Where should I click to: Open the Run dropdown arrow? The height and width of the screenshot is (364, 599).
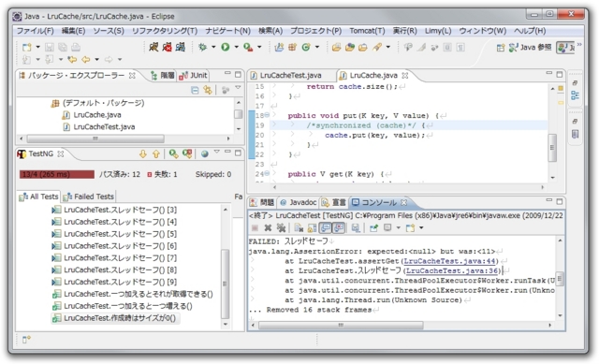point(237,47)
